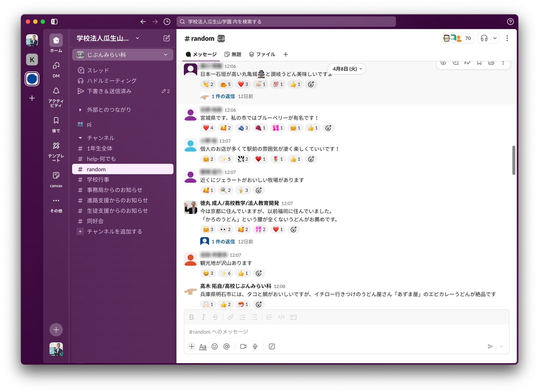This screenshot has width=539, height=392.
Task: Insert bulleted list in composer
Action: [x=254, y=317]
